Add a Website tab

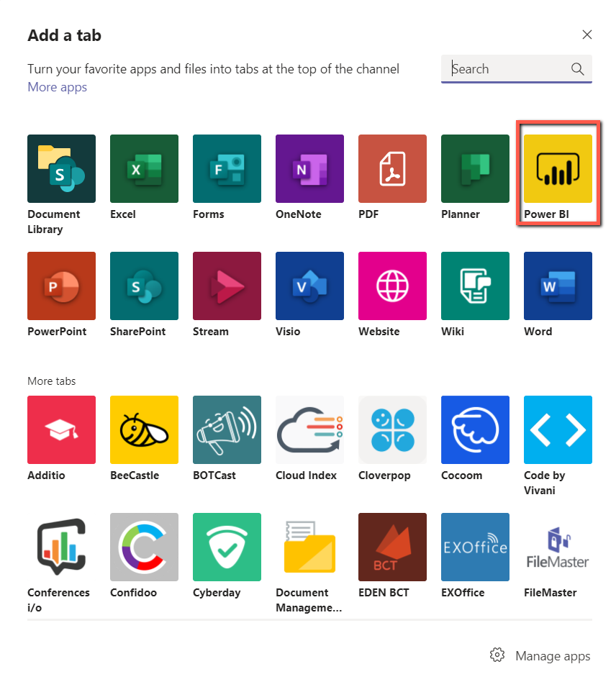click(x=392, y=286)
